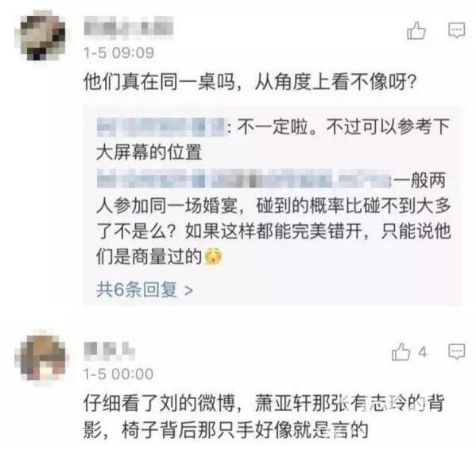Tap the 1-5 09:09 timestamp
Image resolution: width=476 pixels, height=450 pixels.
click(x=118, y=52)
